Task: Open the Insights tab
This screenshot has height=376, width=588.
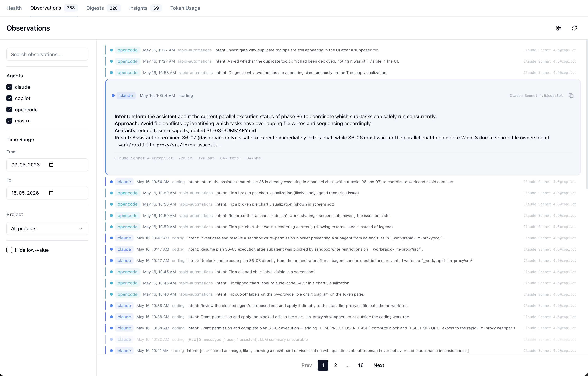Action: tap(145, 8)
